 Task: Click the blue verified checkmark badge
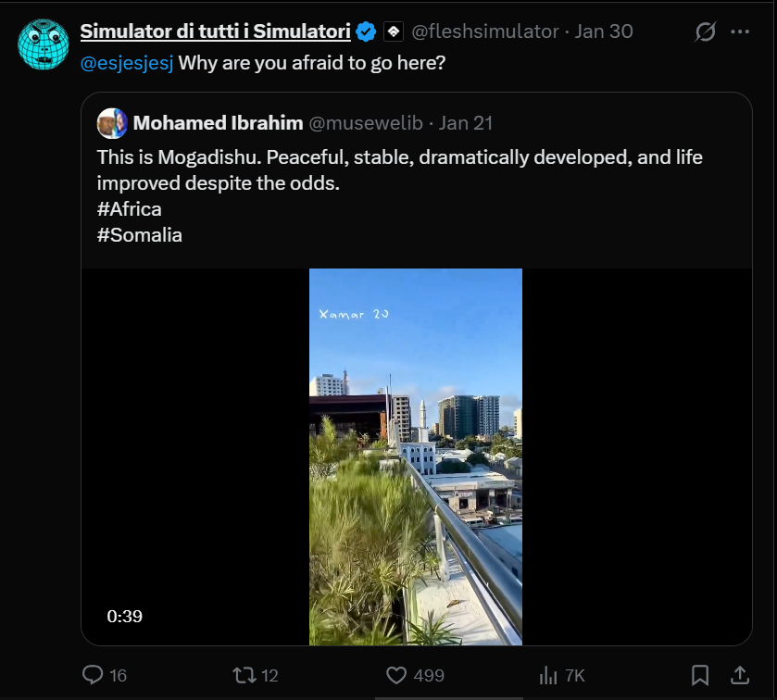point(366,31)
